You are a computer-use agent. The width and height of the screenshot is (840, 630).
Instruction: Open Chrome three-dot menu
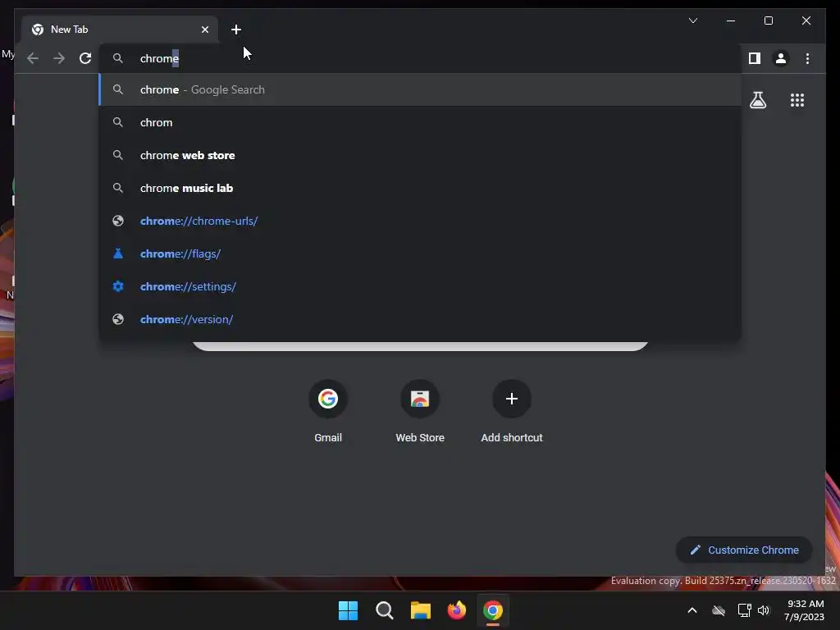[x=807, y=58]
